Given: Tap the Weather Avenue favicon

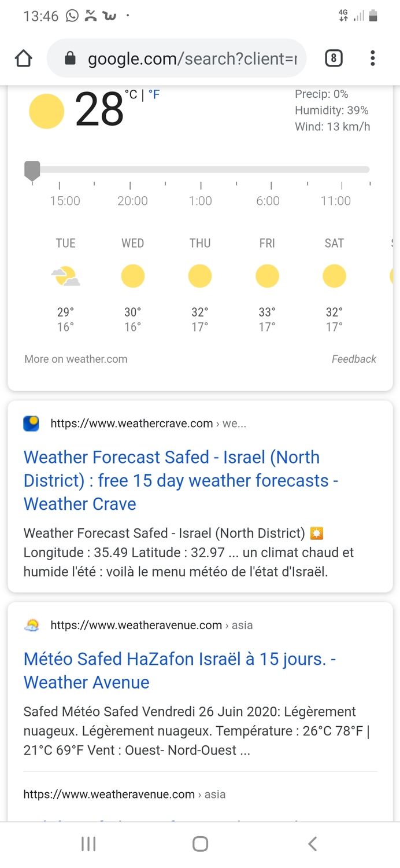Looking at the screenshot, I should coord(31,626).
